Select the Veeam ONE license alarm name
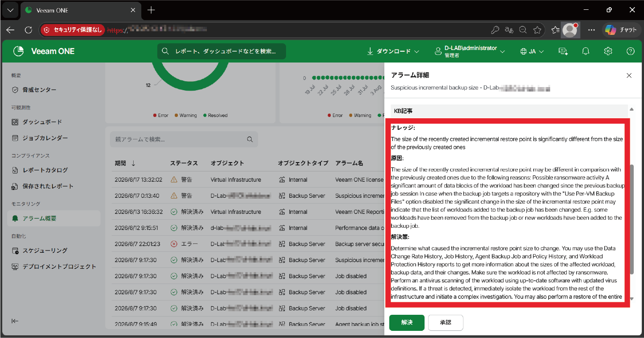The image size is (644, 338). click(359, 179)
